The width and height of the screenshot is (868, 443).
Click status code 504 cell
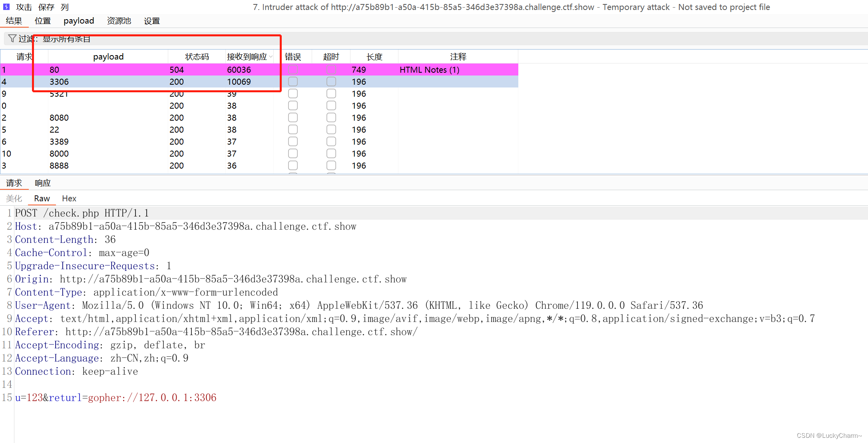point(177,70)
